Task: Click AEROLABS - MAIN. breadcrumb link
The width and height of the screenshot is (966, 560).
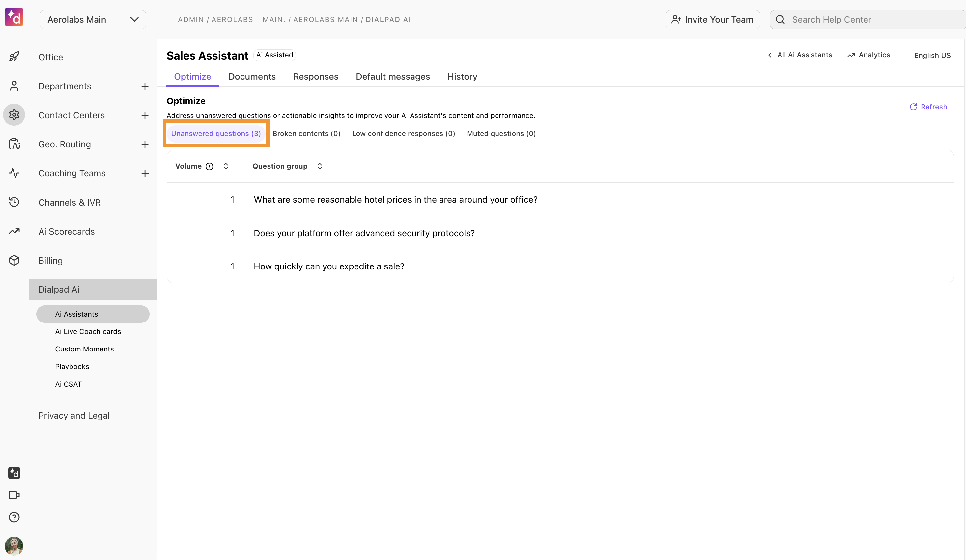Action: 248,19
